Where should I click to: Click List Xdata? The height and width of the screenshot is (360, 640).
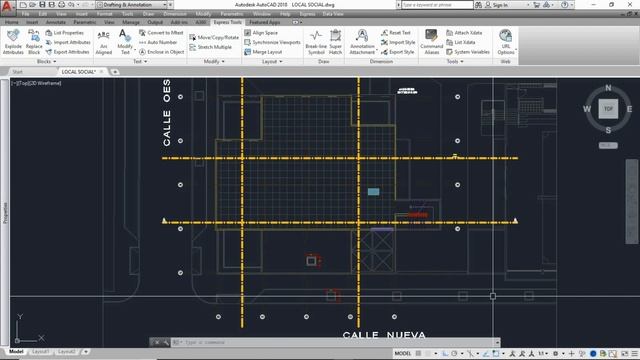(x=461, y=42)
